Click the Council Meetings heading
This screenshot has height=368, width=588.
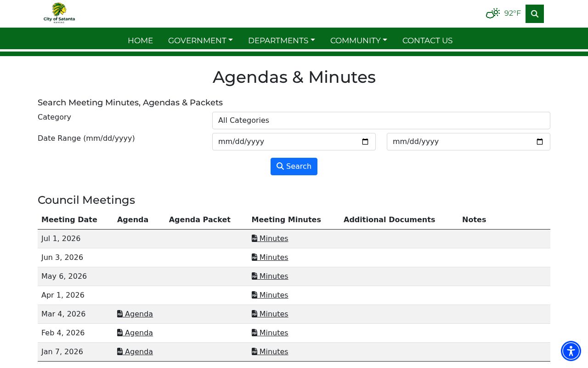86,200
